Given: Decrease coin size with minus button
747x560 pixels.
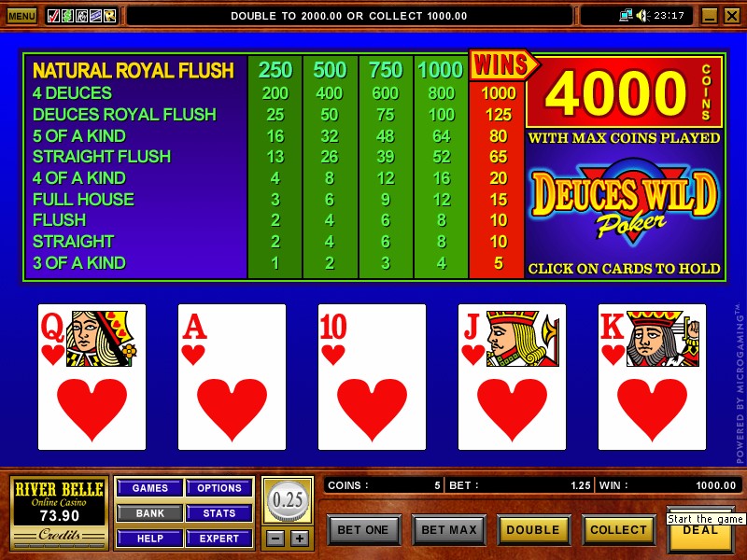Looking at the screenshot, I should pos(275,539).
